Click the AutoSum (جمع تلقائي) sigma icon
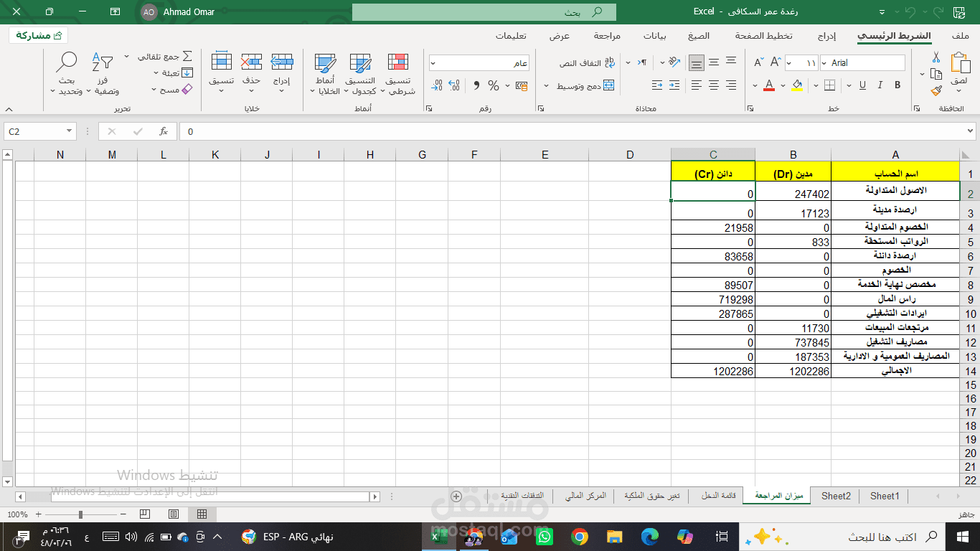Viewport: 980px width, 551px height. pos(187,56)
